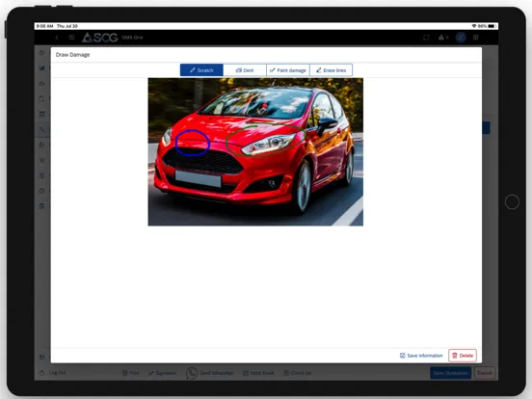The height and width of the screenshot is (399, 532).
Task: Click the Log Out link
Action: [53, 373]
